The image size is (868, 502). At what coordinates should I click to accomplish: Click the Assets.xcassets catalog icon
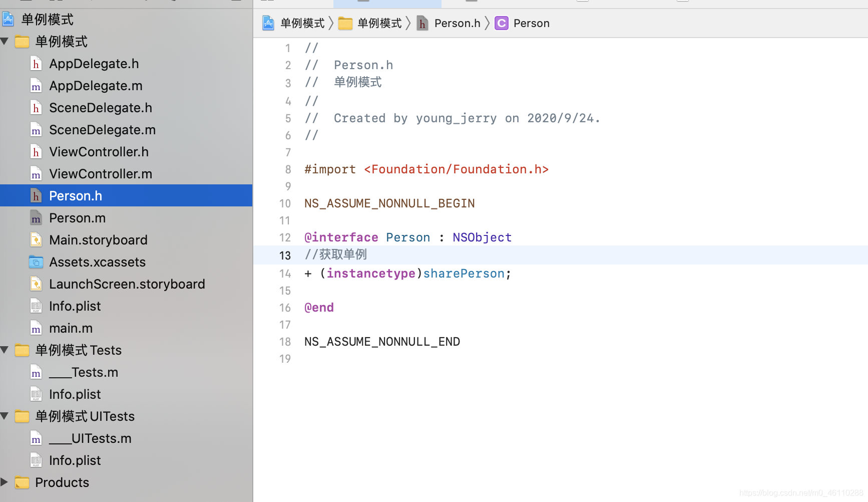point(36,262)
